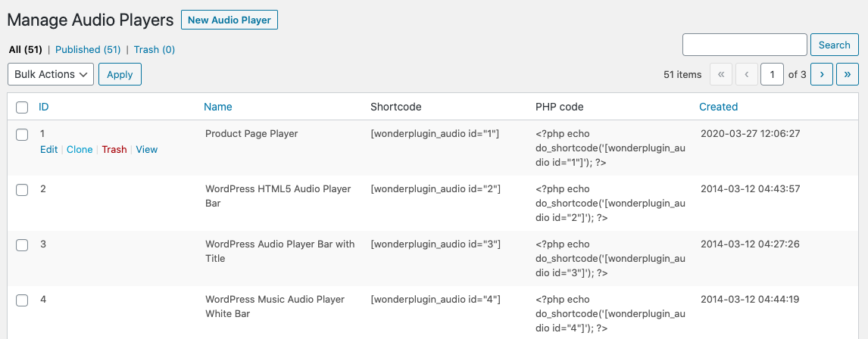Click the New Audio Player button
Screen dimensions: 868x339
(229, 20)
